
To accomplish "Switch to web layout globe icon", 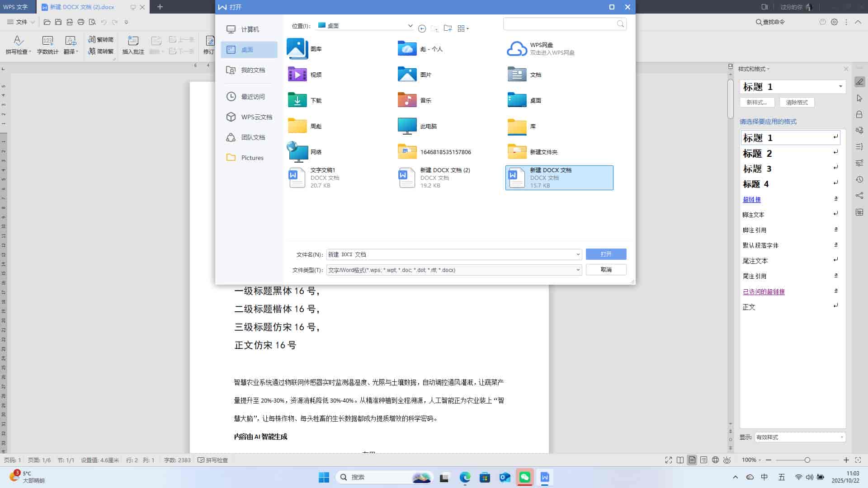I will (715, 460).
